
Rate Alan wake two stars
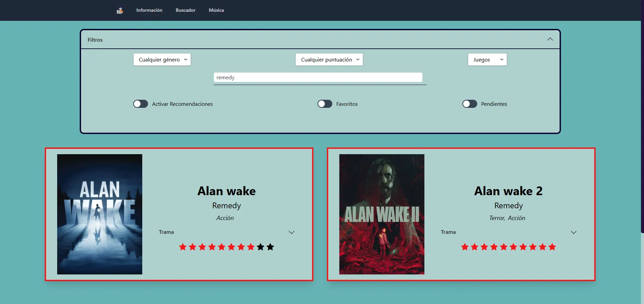pos(192,247)
